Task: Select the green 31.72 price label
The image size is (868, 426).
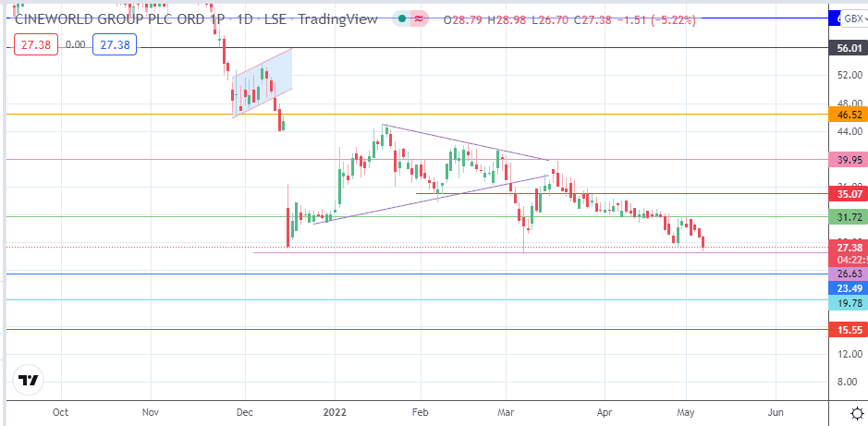Action: click(849, 217)
